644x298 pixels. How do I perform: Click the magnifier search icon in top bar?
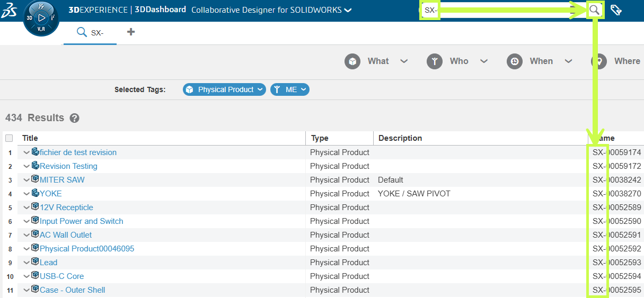[595, 10]
